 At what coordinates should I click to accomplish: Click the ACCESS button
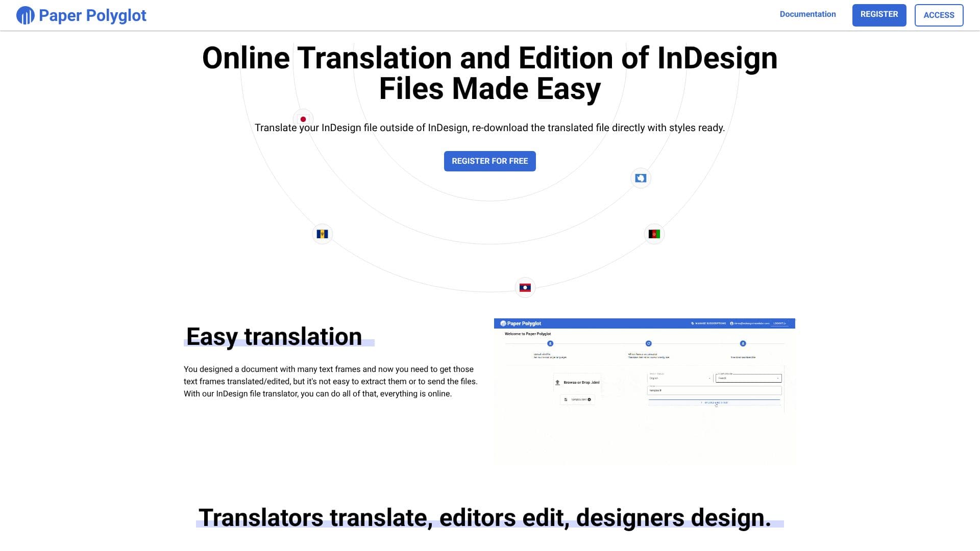tap(939, 15)
